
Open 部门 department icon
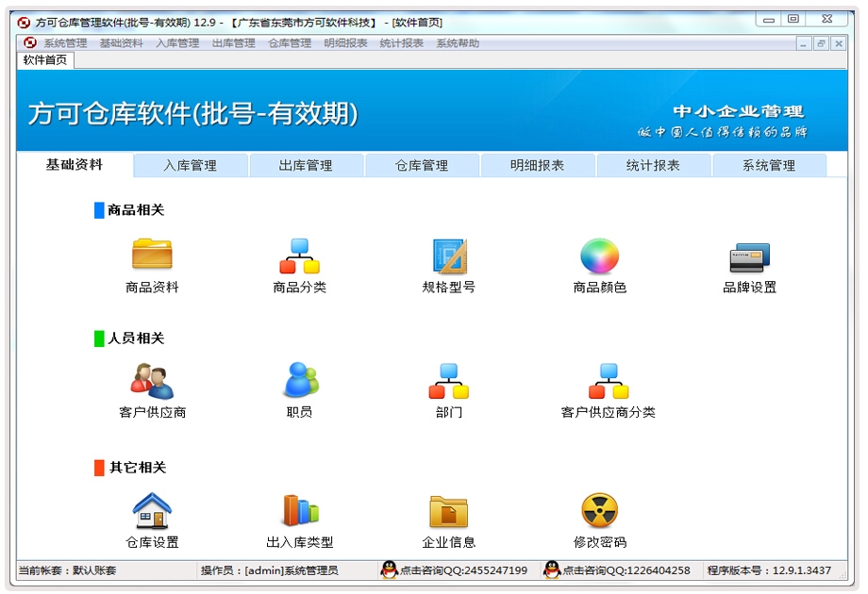click(449, 381)
